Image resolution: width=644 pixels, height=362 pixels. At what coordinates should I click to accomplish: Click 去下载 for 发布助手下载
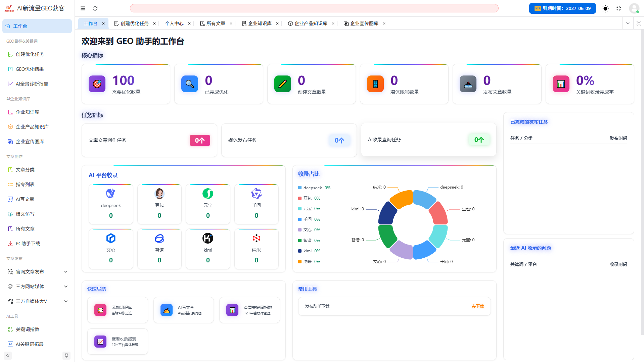tap(477, 306)
